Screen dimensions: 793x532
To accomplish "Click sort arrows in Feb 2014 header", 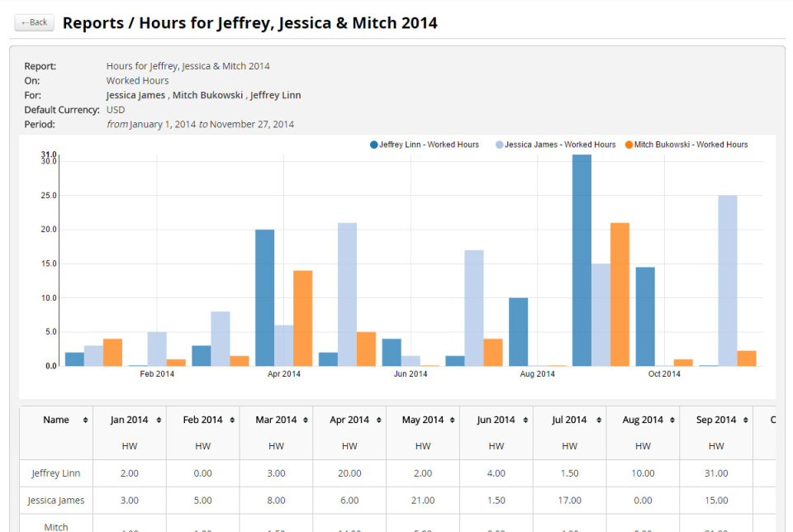I will (231, 420).
